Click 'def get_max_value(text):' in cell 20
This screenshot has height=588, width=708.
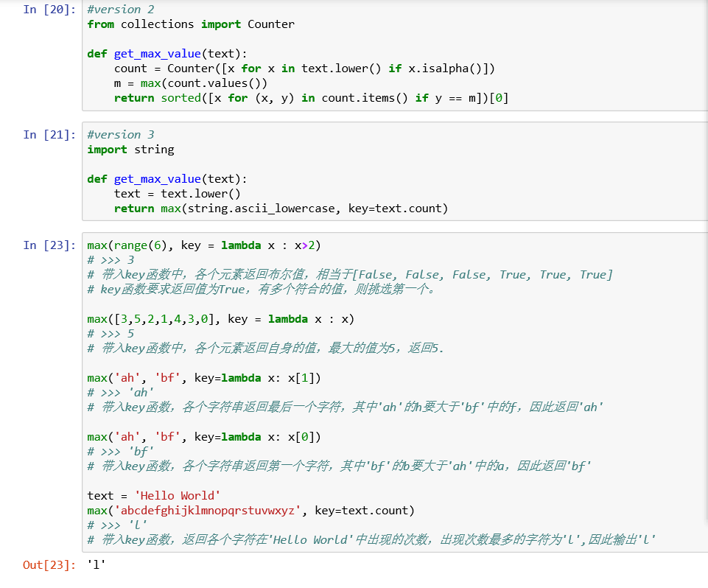(167, 54)
